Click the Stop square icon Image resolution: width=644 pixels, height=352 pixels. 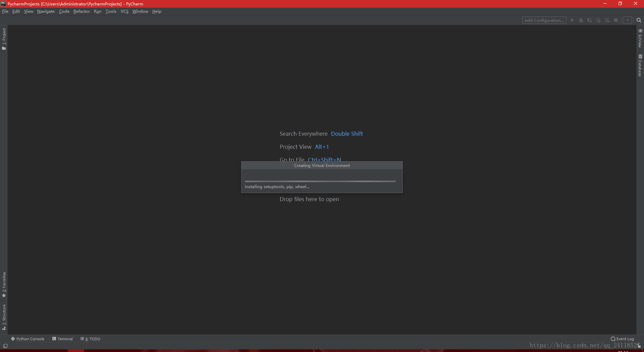click(616, 20)
